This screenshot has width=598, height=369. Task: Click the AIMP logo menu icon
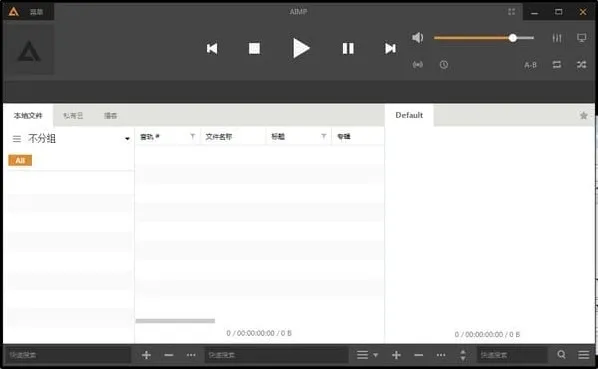click(14, 12)
